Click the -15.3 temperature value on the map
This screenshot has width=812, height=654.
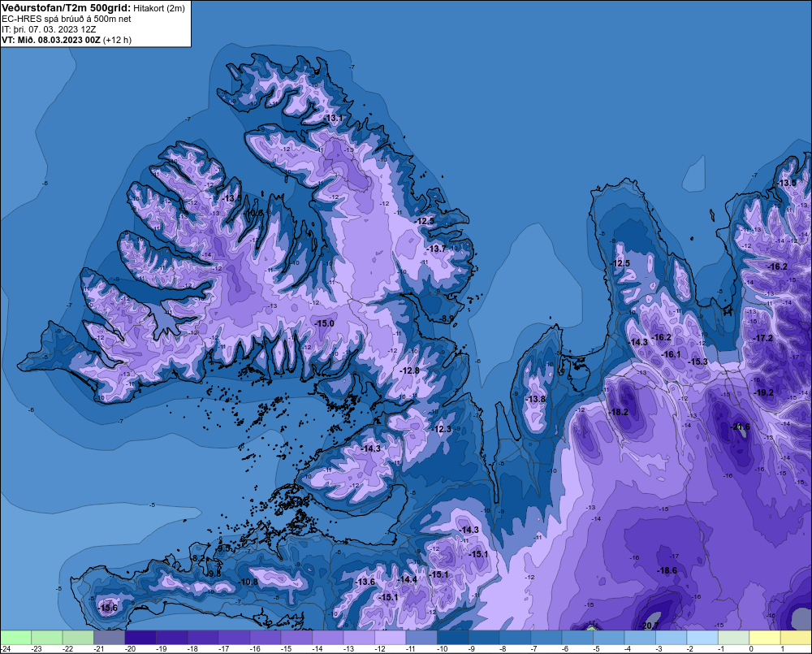(698, 362)
